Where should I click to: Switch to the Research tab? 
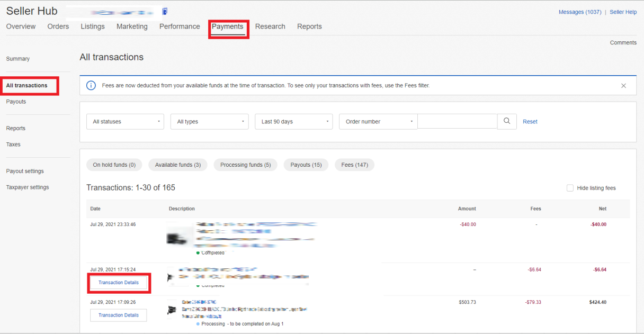tap(270, 26)
